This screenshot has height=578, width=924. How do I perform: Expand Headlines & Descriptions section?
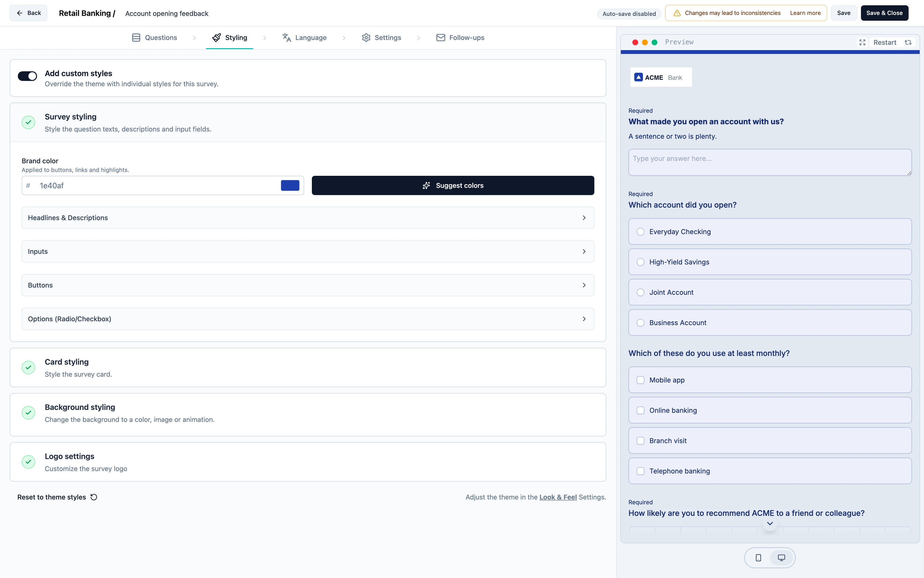pos(308,218)
